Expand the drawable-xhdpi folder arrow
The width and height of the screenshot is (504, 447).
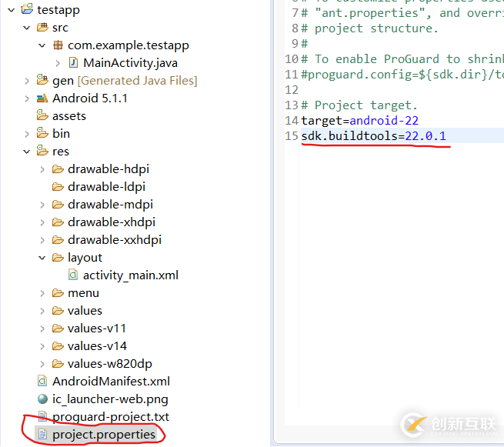pos(42,222)
